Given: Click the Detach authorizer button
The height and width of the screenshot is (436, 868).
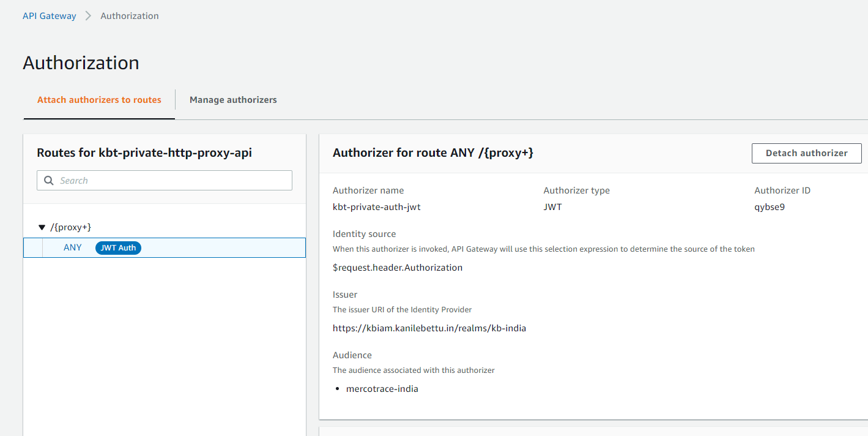Looking at the screenshot, I should click(807, 153).
